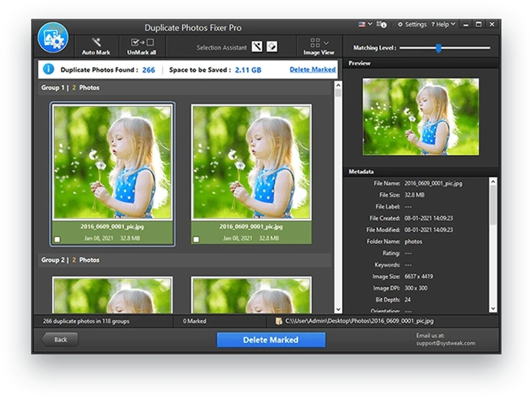Open the Selection Assistant wand icon
This screenshot has height=397, width=532.
[257, 46]
